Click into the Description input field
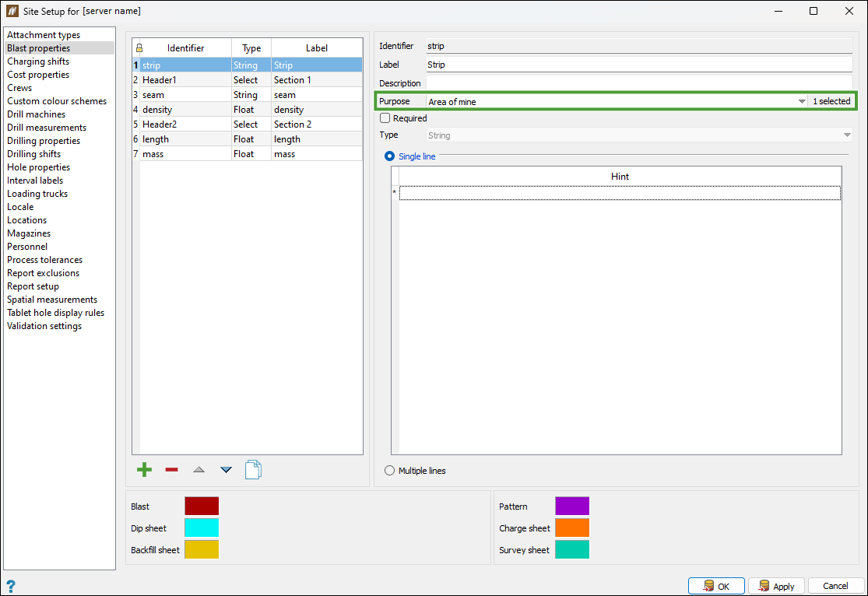This screenshot has width=868, height=596. [x=639, y=83]
